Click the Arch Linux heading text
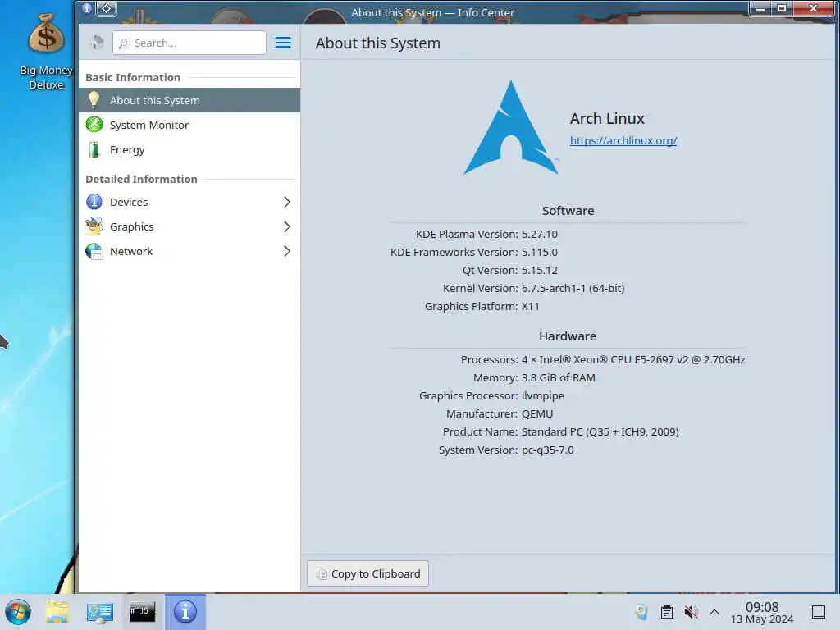The image size is (840, 630). [x=607, y=118]
